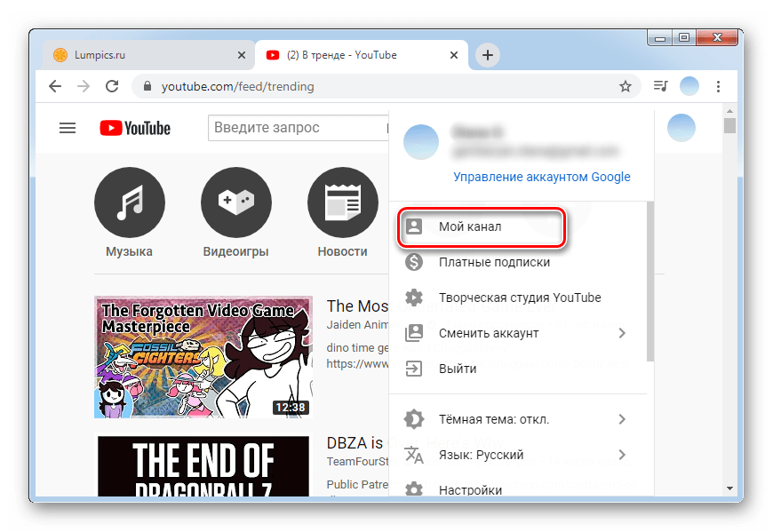
Task: Open the DBZA is video title
Action: point(355,443)
